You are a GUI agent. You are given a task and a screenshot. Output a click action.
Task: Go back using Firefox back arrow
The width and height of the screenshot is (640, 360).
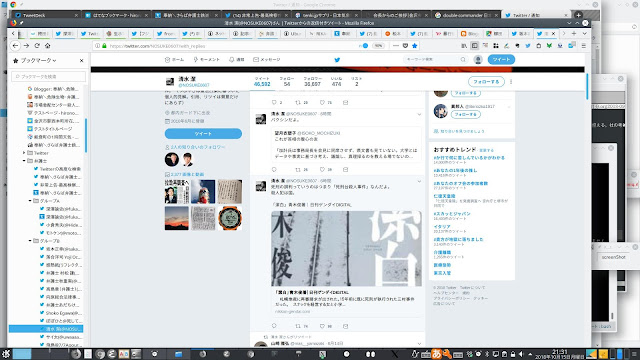(x=15, y=46)
